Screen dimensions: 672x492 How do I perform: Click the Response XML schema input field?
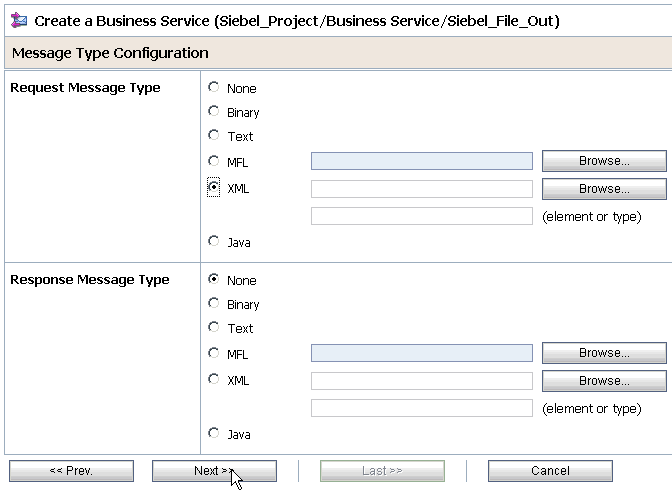pyautogui.click(x=422, y=381)
